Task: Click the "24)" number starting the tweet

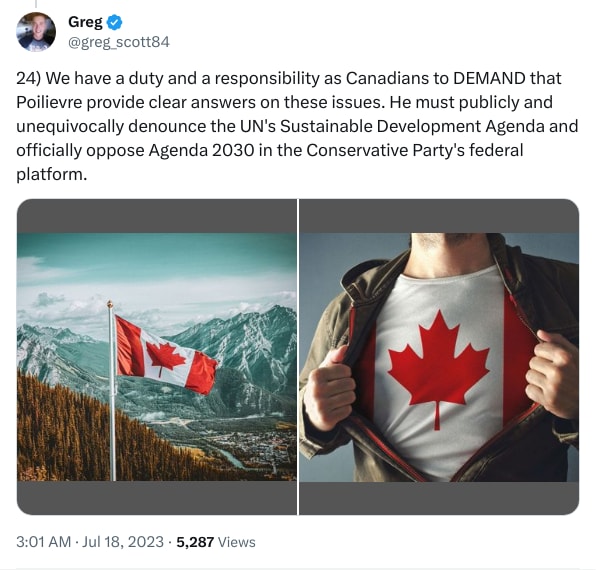Action: pos(30,78)
